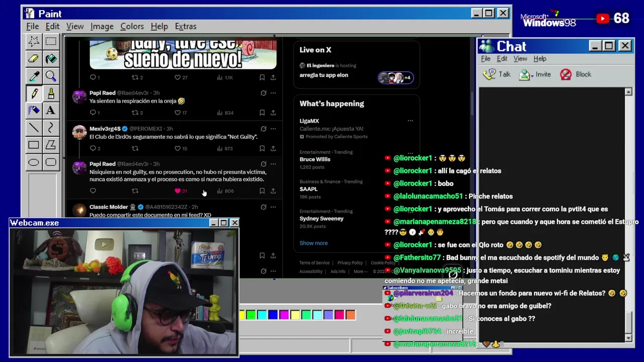
Task: Open the Sydney Sweeney trending topic
Action: point(321,219)
